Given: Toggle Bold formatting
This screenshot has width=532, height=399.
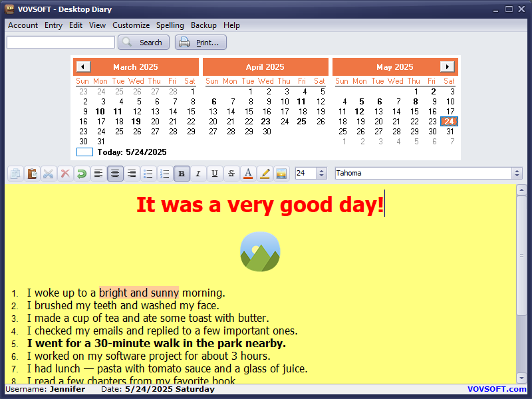Looking at the screenshot, I should 182,174.
